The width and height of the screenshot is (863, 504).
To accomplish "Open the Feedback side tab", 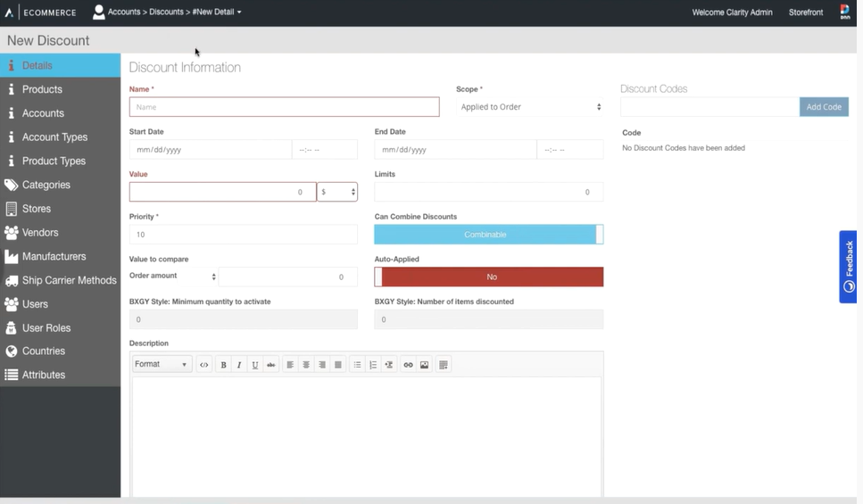I will [x=848, y=267].
